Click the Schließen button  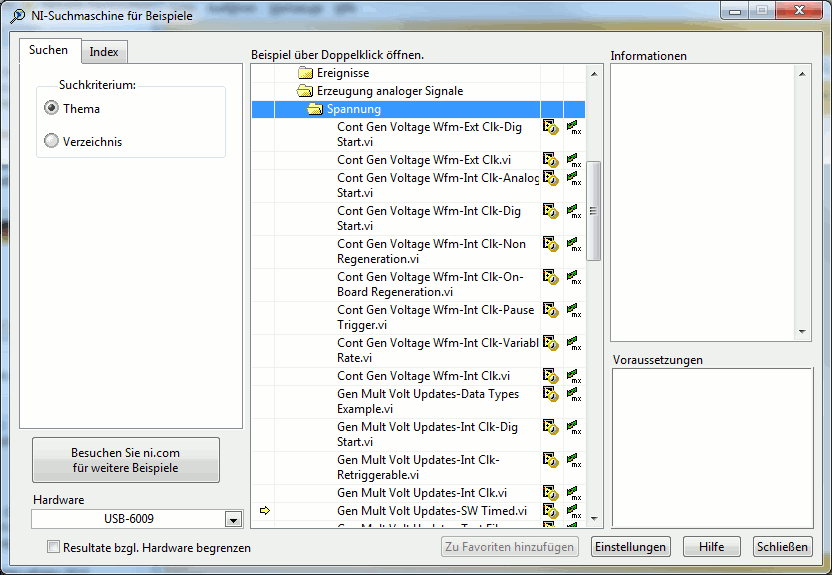tap(782, 547)
